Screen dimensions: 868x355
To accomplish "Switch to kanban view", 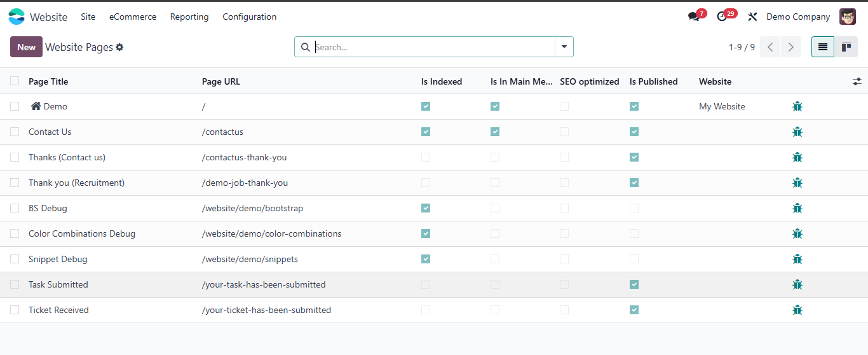I will pyautogui.click(x=846, y=47).
